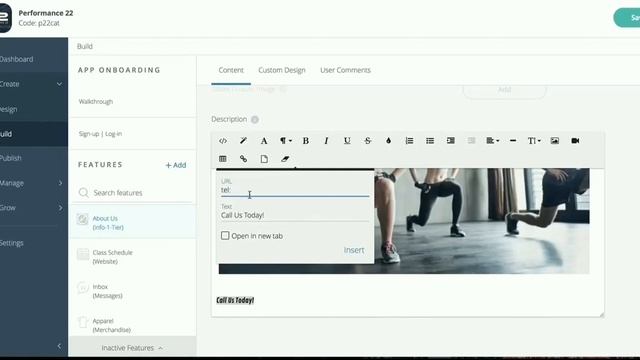
Task: Switch to the Content tab
Action: pyautogui.click(x=231, y=70)
